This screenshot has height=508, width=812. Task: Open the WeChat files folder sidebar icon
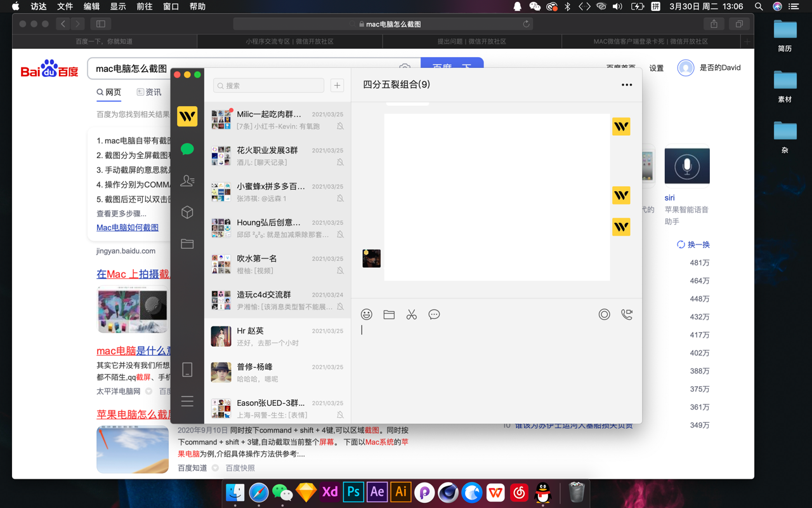(x=187, y=244)
